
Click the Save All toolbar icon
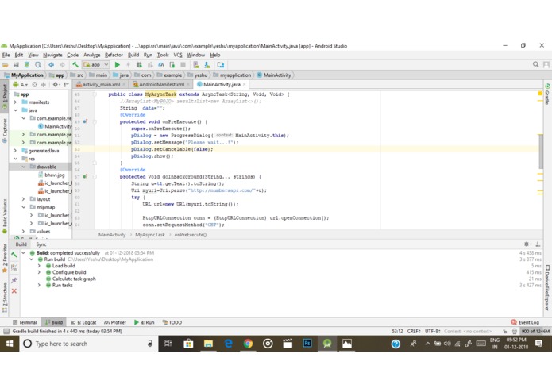(x=16, y=65)
